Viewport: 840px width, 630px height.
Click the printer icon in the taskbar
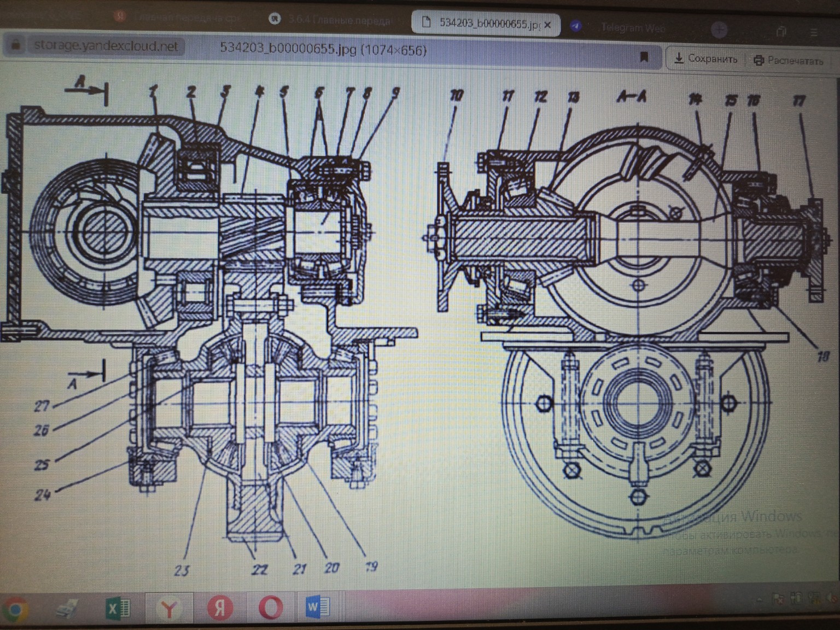click(66, 608)
